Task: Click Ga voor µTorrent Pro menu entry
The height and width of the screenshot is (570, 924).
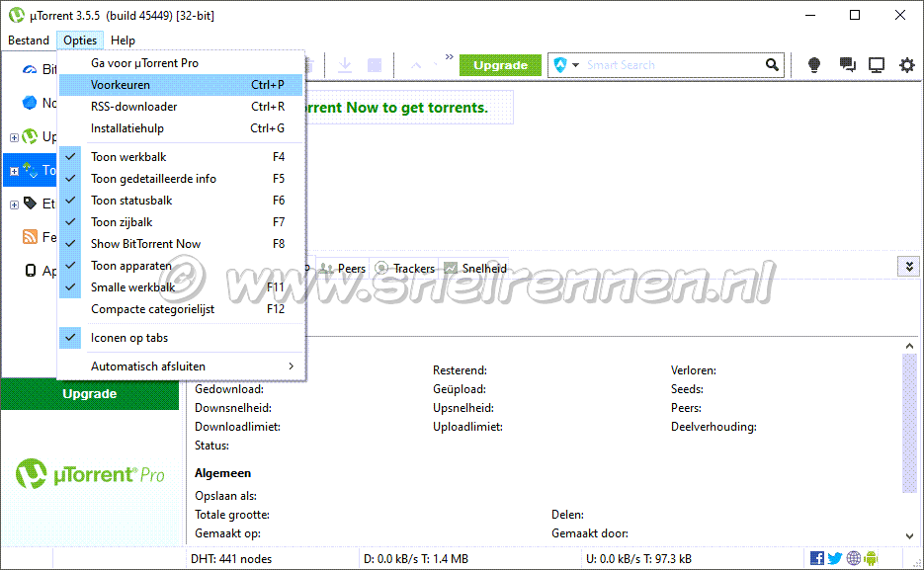Action: pos(181,63)
